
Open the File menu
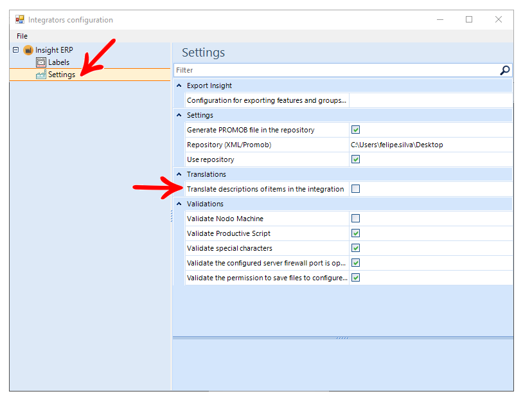tap(22, 36)
